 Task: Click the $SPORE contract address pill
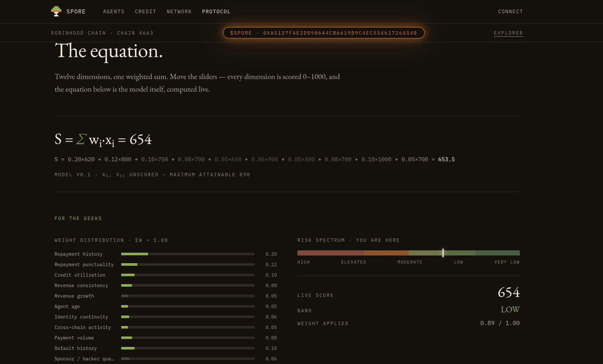pos(324,33)
